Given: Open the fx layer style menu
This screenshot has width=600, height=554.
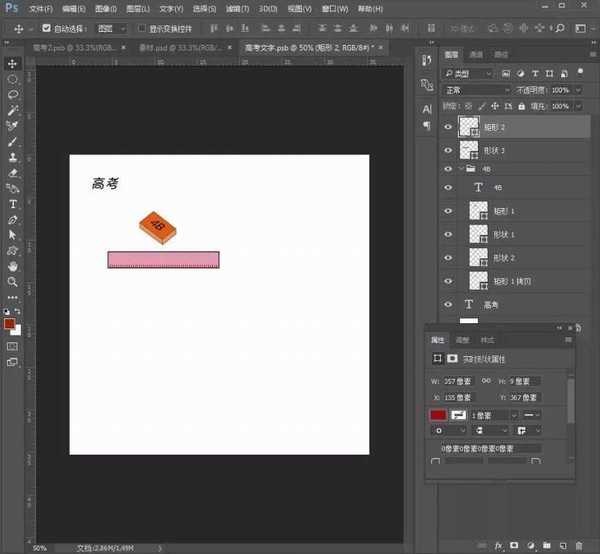Looking at the screenshot, I should click(x=497, y=544).
